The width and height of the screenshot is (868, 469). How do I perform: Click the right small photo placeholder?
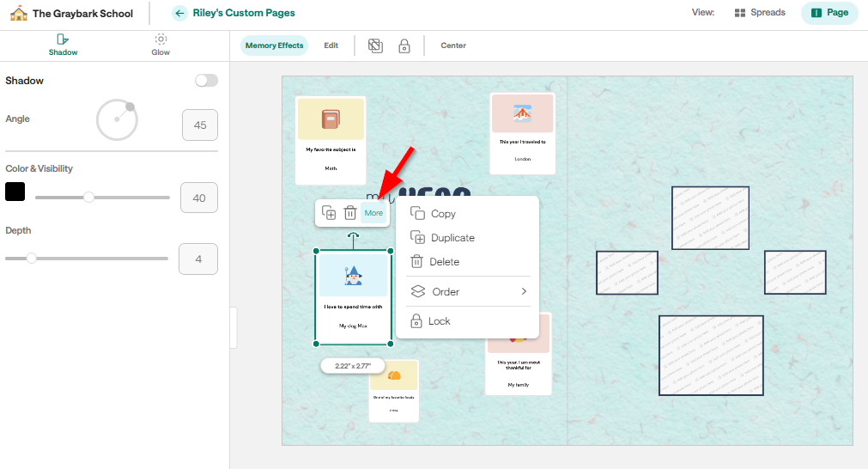795,272
